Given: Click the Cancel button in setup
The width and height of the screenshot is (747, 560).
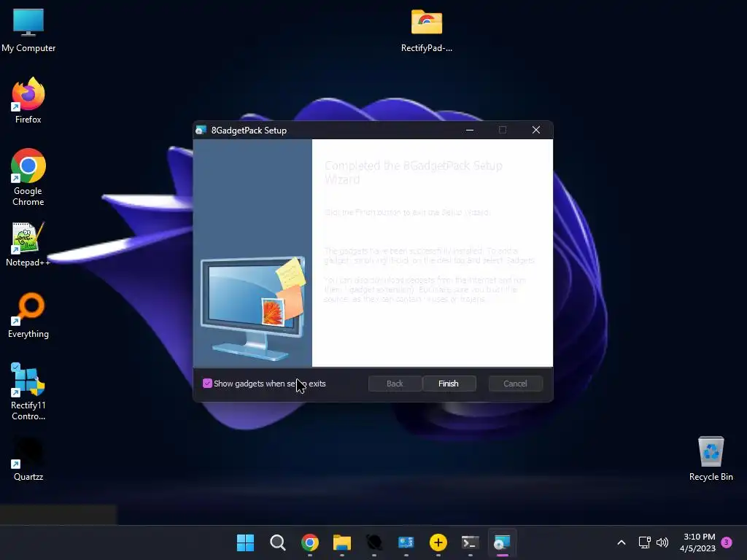Looking at the screenshot, I should click(x=515, y=384).
